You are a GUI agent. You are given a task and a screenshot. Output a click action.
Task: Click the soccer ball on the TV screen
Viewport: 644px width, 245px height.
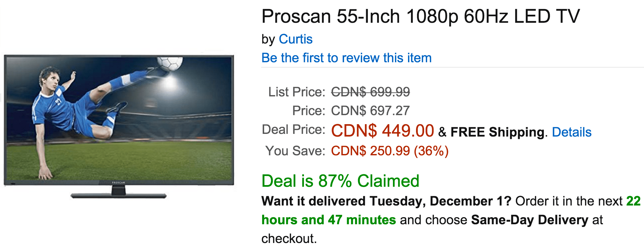pos(170,63)
